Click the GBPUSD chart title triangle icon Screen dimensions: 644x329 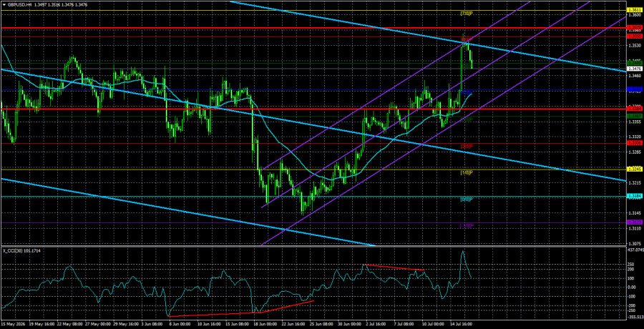(x=4, y=4)
